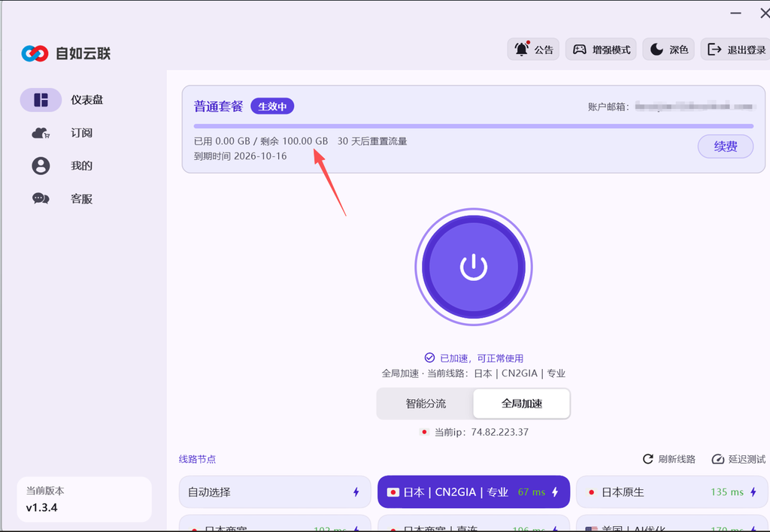Viewport: 770px width, 532px height.
Task: Run 延迟测试 via the gauge icon
Action: point(717,459)
